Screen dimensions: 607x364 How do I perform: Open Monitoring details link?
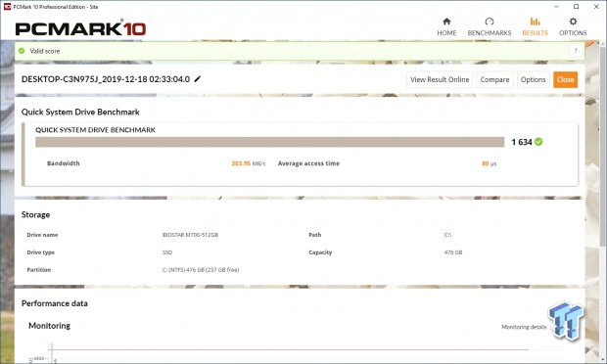click(x=524, y=327)
